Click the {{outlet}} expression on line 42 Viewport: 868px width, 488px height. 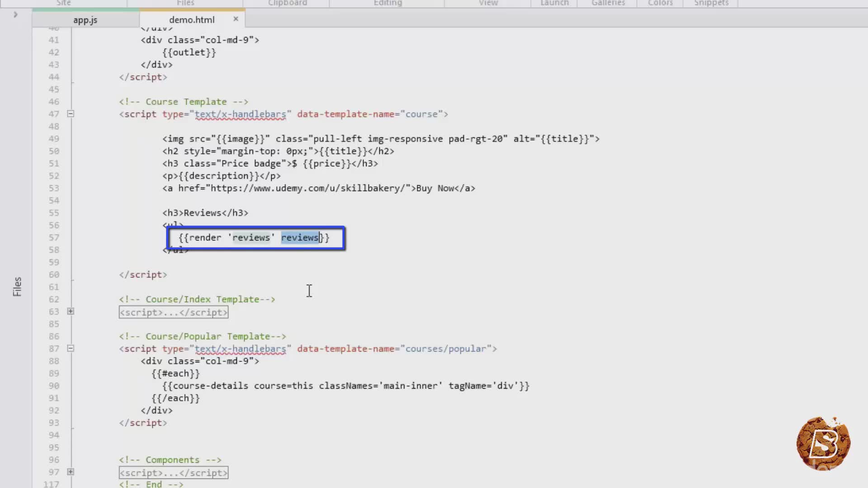(189, 52)
